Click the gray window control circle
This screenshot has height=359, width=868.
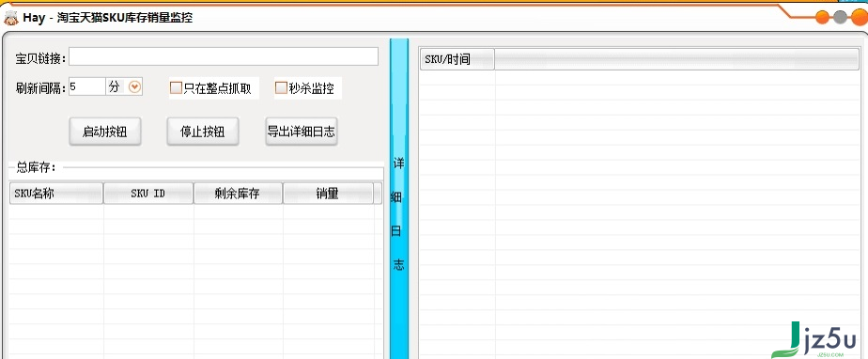[841, 18]
